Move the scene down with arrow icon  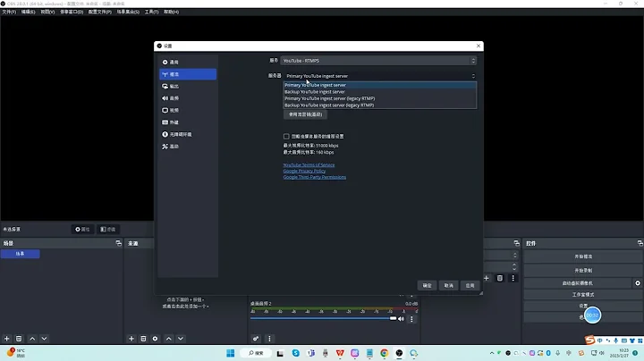click(44, 339)
